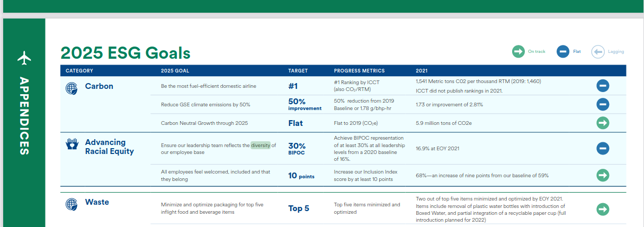Click 'Flat to 2019 (CO2e)' progress metric
This screenshot has width=644, height=227.
356,123
